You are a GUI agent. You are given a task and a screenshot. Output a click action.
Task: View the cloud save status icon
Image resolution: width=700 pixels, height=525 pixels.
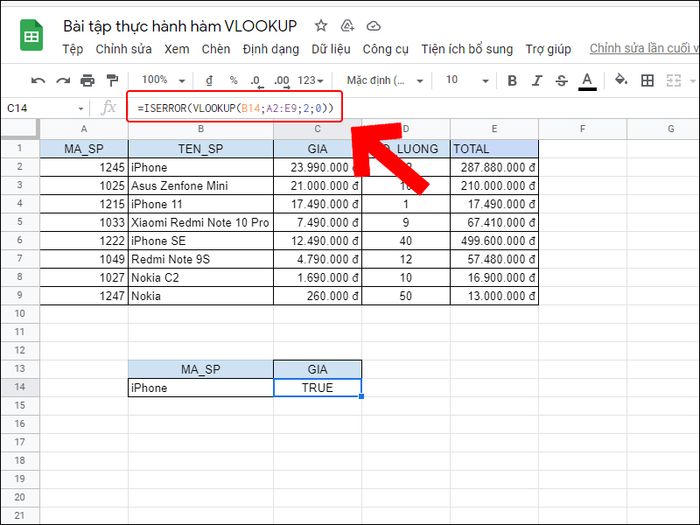point(373,26)
